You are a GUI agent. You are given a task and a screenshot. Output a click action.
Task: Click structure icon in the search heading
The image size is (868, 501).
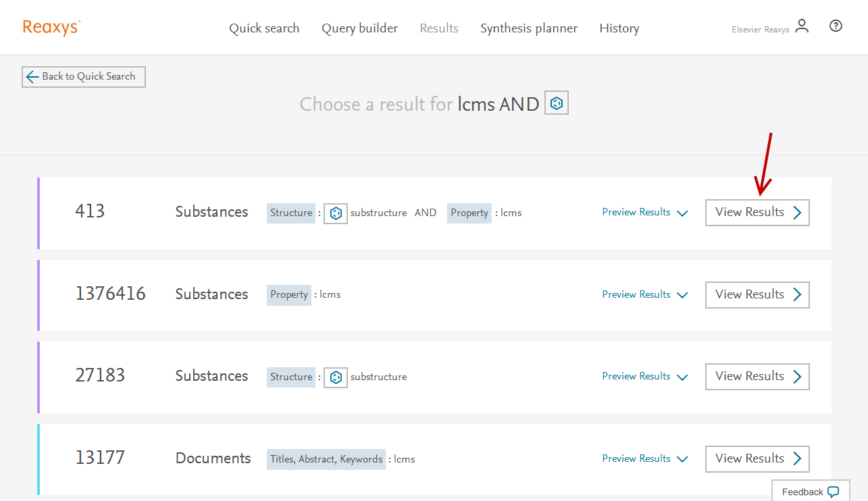point(557,103)
